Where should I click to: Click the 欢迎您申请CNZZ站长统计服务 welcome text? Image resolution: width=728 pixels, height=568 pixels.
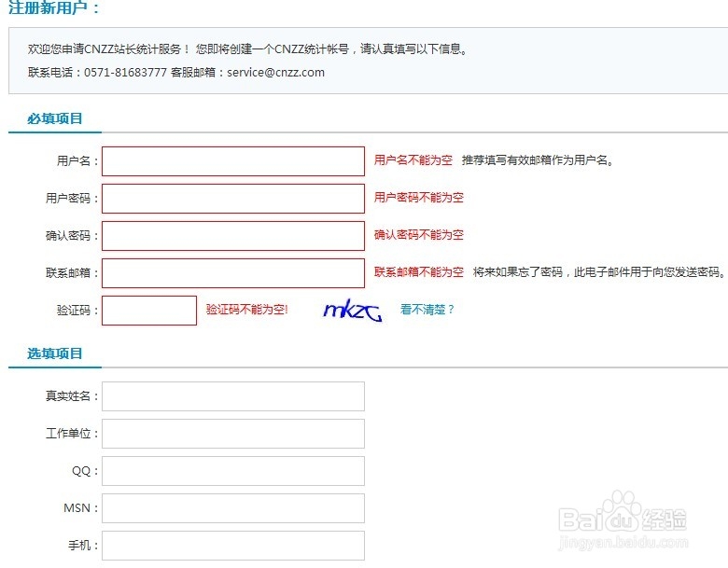108,49
